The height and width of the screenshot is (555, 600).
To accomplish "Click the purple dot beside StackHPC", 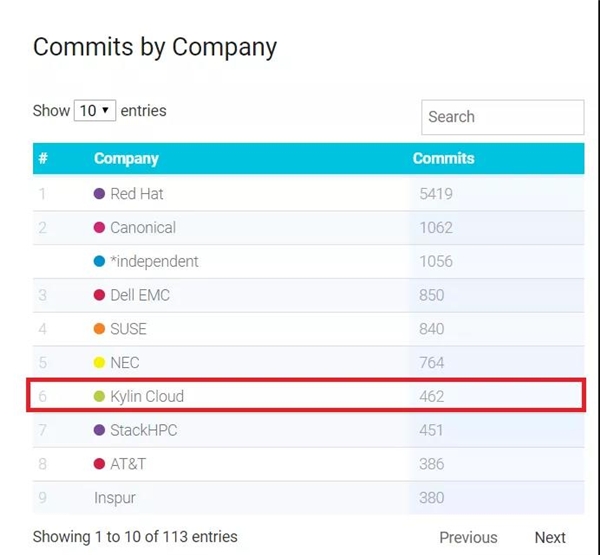I will [x=99, y=430].
